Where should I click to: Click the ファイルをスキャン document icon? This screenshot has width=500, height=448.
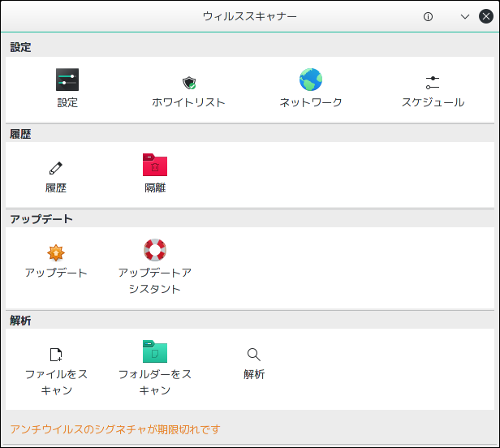pos(56,355)
